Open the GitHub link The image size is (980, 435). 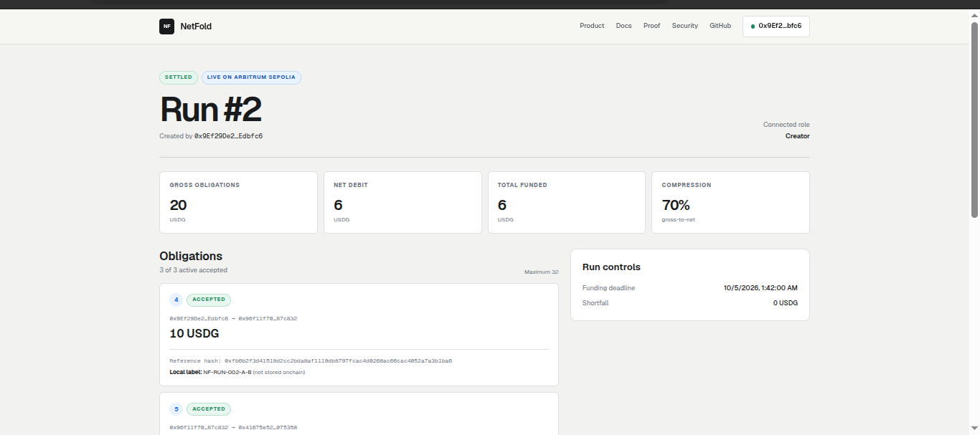[x=720, y=26]
